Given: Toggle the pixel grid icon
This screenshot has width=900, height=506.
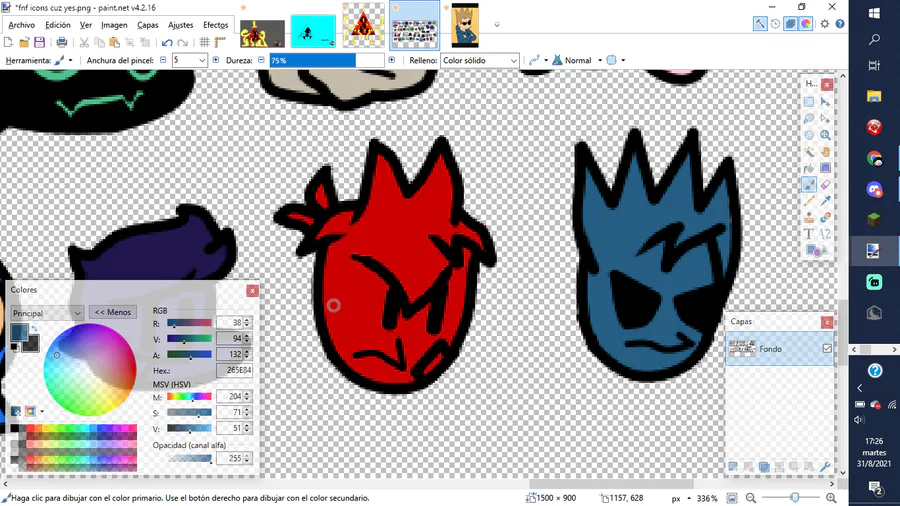Looking at the screenshot, I should [204, 42].
